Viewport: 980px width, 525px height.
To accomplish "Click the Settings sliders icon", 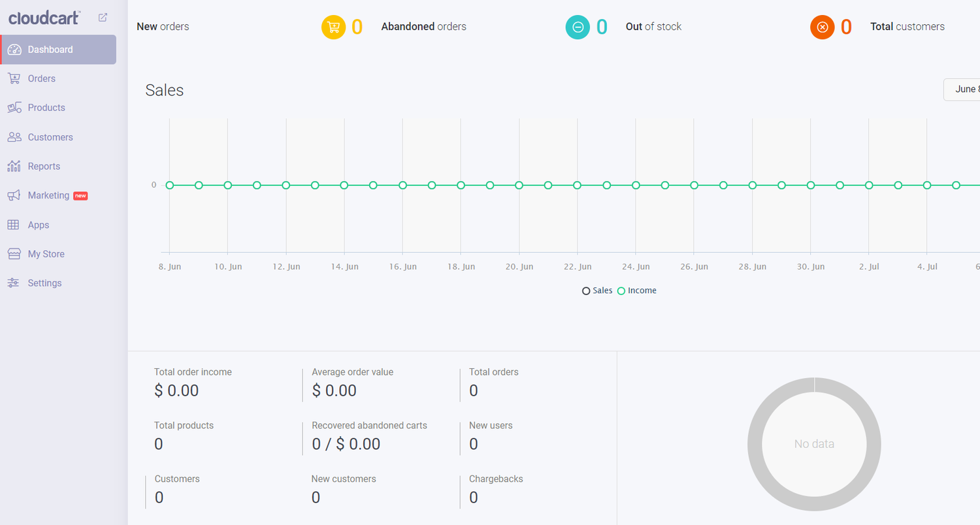I will pyautogui.click(x=14, y=283).
